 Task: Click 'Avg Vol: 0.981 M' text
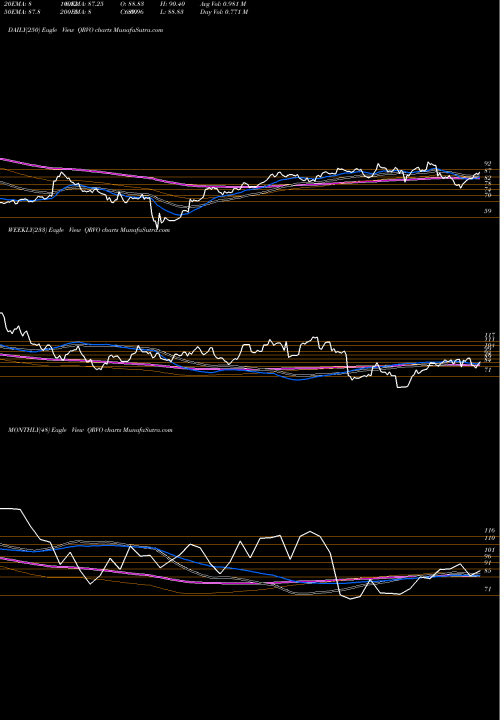[223, 4]
